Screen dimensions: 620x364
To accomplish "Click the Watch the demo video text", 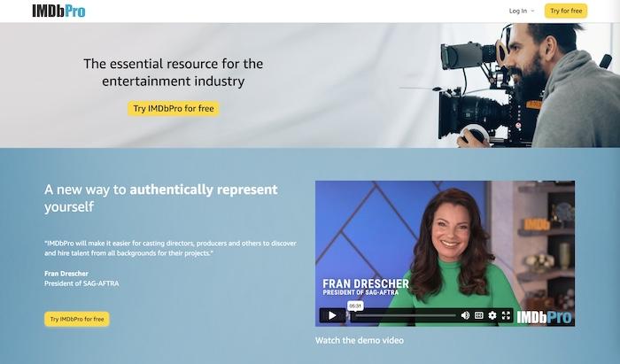I will (x=360, y=340).
